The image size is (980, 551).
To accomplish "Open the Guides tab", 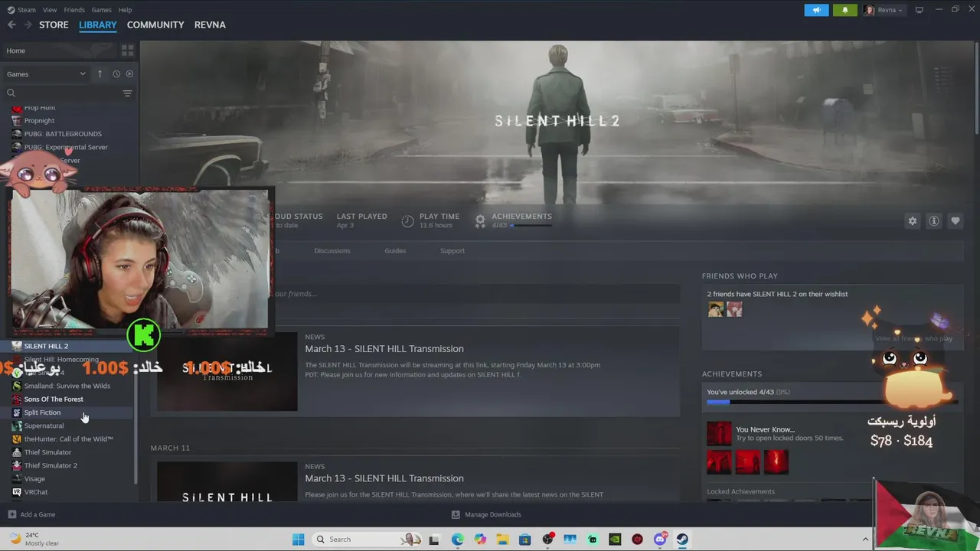I will point(395,250).
